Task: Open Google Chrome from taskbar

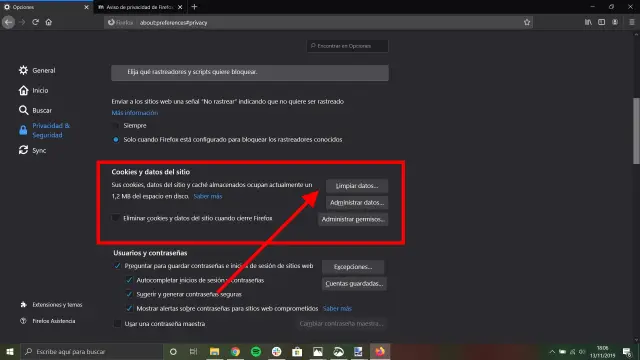Action: coord(235,351)
